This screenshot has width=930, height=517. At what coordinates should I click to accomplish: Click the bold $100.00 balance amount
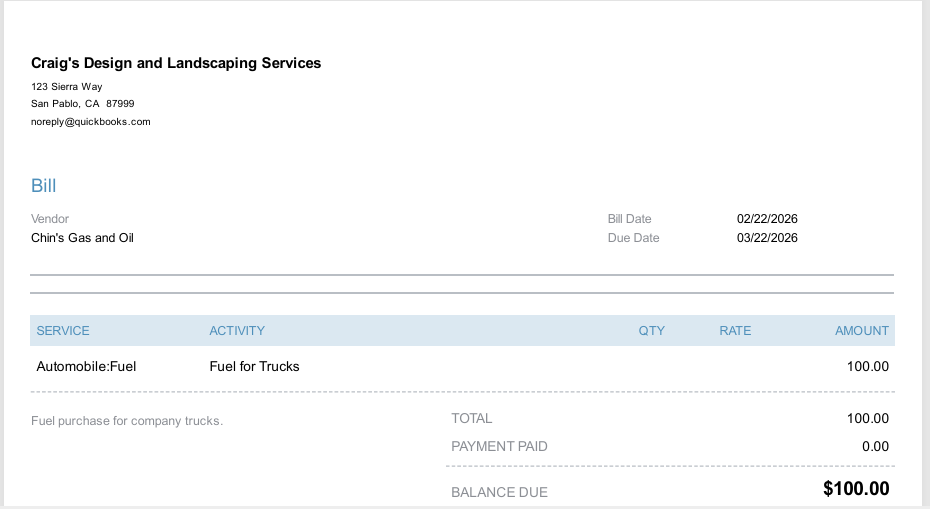(856, 489)
